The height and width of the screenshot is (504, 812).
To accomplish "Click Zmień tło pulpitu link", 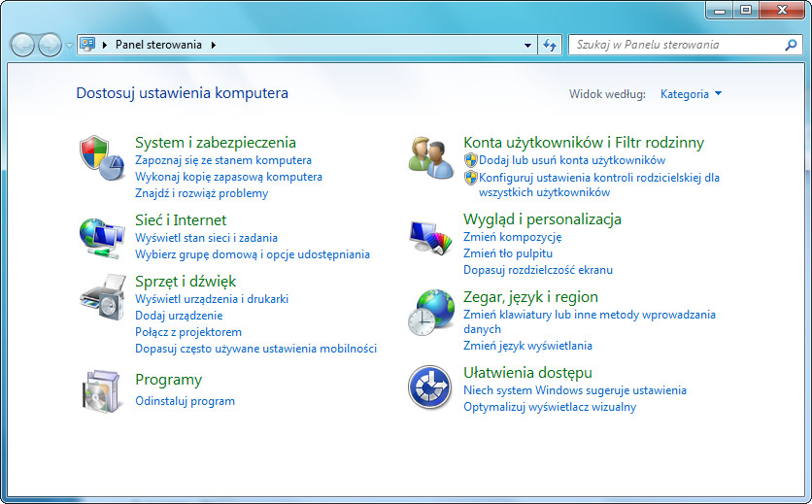I will (507, 253).
